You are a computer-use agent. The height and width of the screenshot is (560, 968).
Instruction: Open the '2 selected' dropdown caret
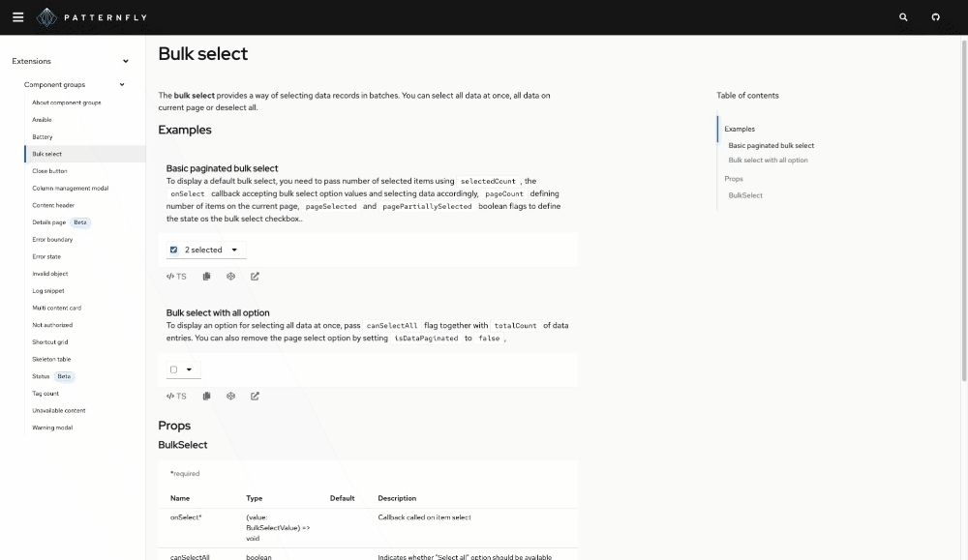(x=234, y=250)
